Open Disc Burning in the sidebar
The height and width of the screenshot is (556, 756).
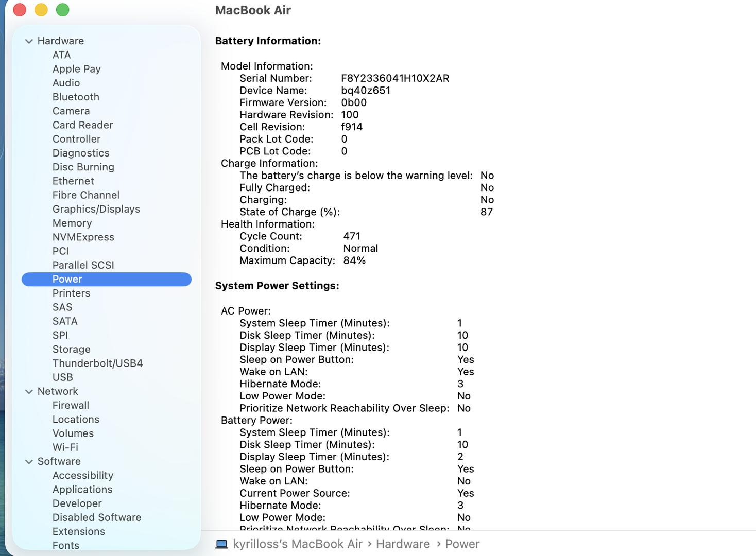pos(83,167)
